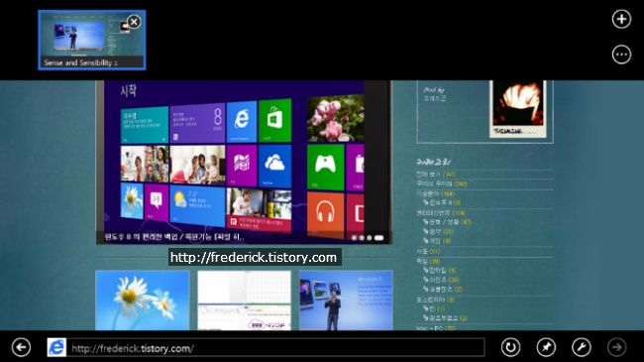The image size is (644, 362).
Task: Go back with the back arrow button
Action: [21, 347]
